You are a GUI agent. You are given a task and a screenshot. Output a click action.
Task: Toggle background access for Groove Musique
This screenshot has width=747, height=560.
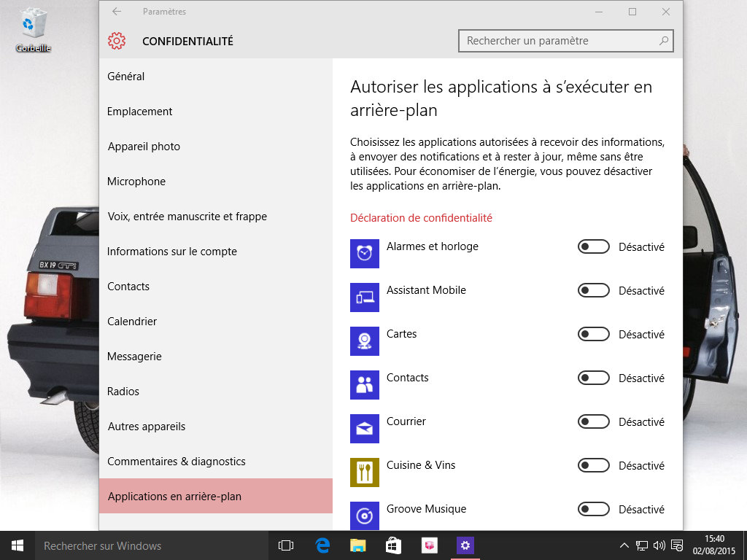click(593, 510)
